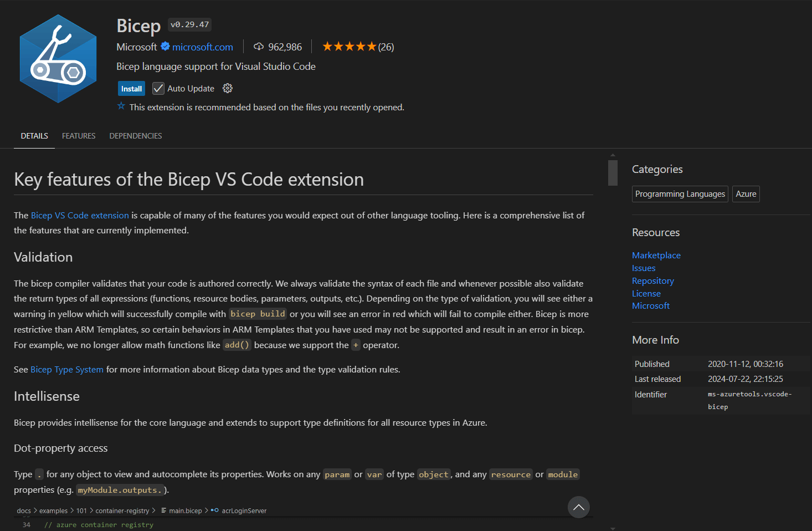This screenshot has width=812, height=531.
Task: Open the extension settings gear icon
Action: [228, 88]
